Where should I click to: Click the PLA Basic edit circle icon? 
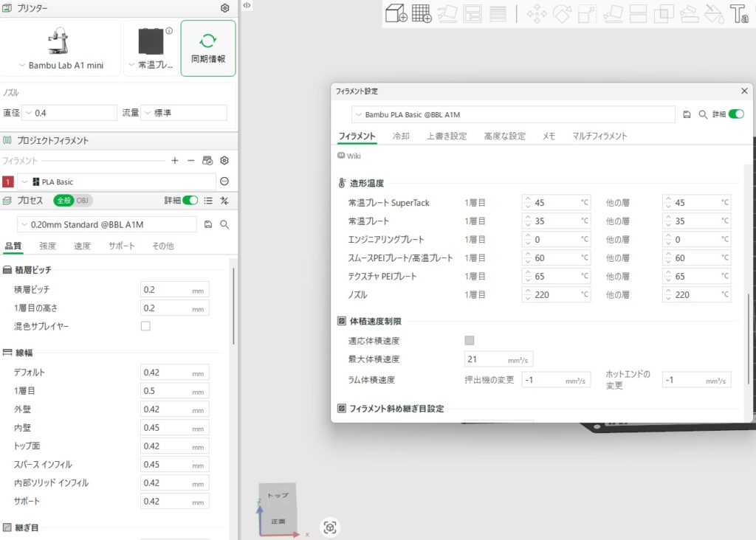224,181
